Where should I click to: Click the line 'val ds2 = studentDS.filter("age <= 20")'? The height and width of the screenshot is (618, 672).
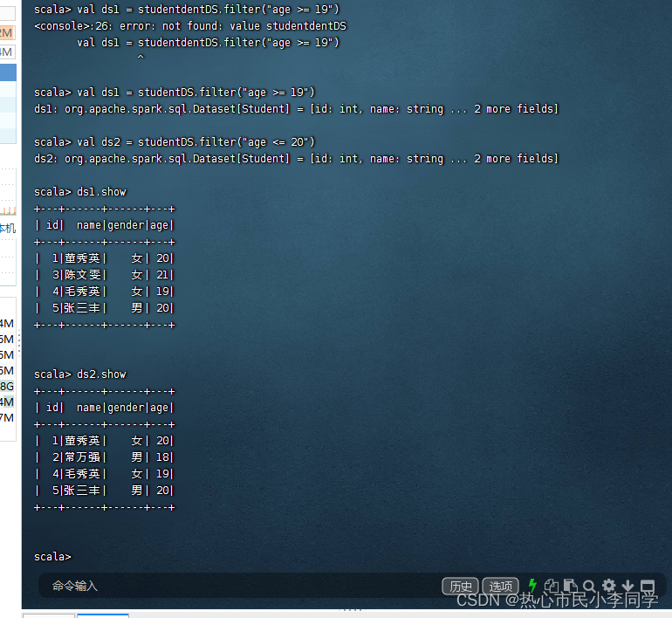(175, 142)
